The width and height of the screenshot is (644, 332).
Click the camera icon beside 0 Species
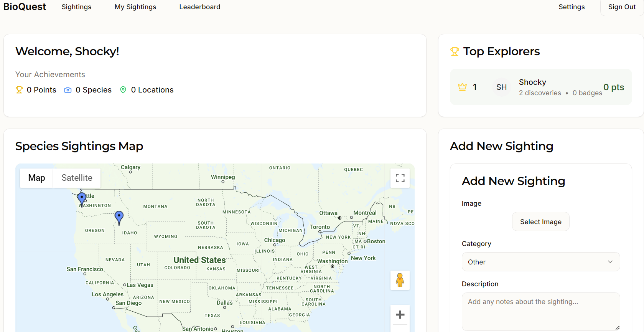pyautogui.click(x=68, y=90)
